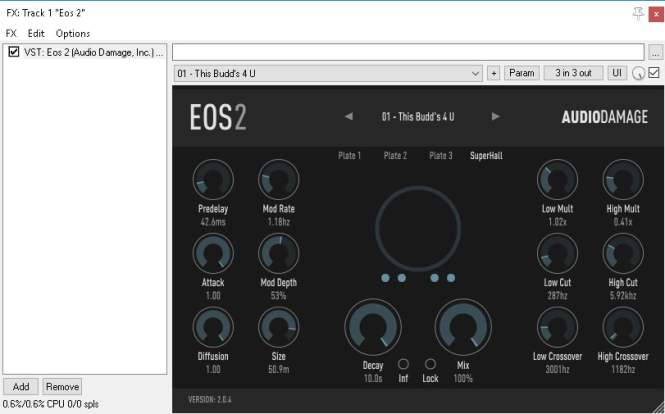
Task: Click the wet/dry mix knob icon beside UI button
Action: point(638,73)
